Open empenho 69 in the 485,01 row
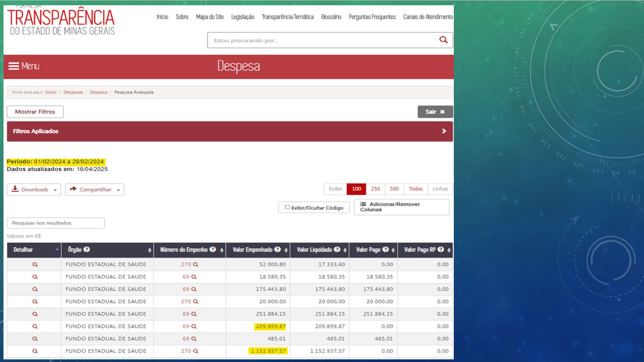The width and height of the screenshot is (644, 362). pos(189,338)
